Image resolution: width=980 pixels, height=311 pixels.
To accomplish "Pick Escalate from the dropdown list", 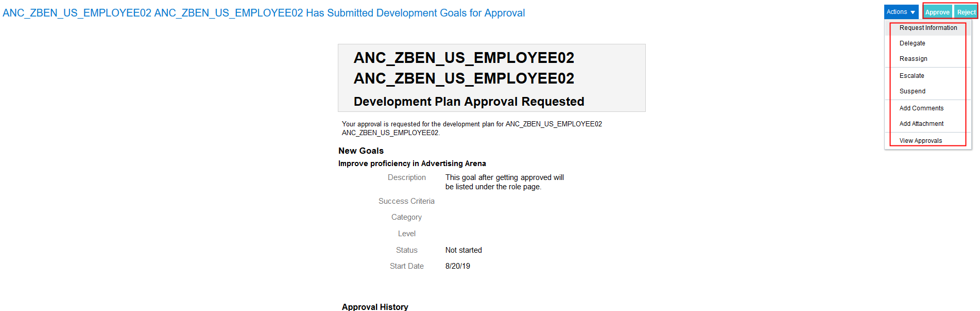I will pos(912,76).
